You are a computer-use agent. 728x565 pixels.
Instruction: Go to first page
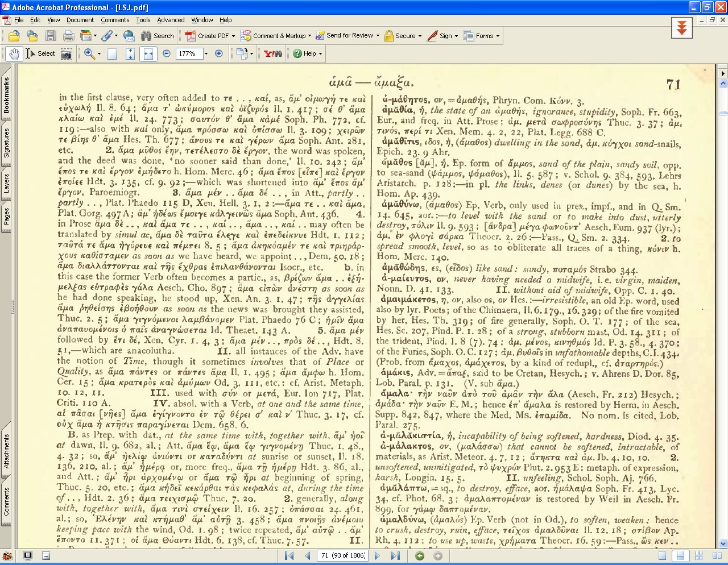click(289, 556)
